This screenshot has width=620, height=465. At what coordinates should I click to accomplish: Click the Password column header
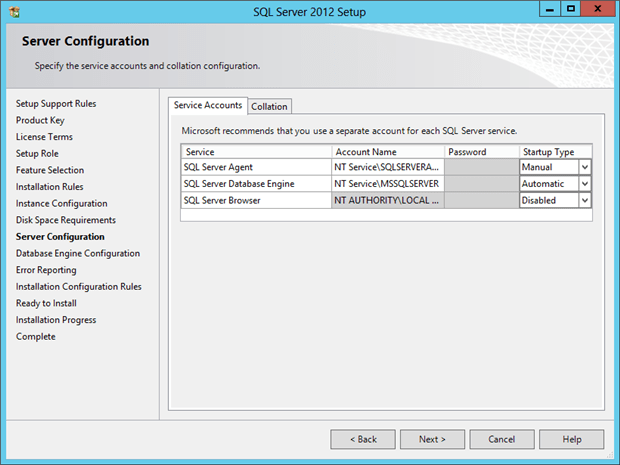click(482, 152)
